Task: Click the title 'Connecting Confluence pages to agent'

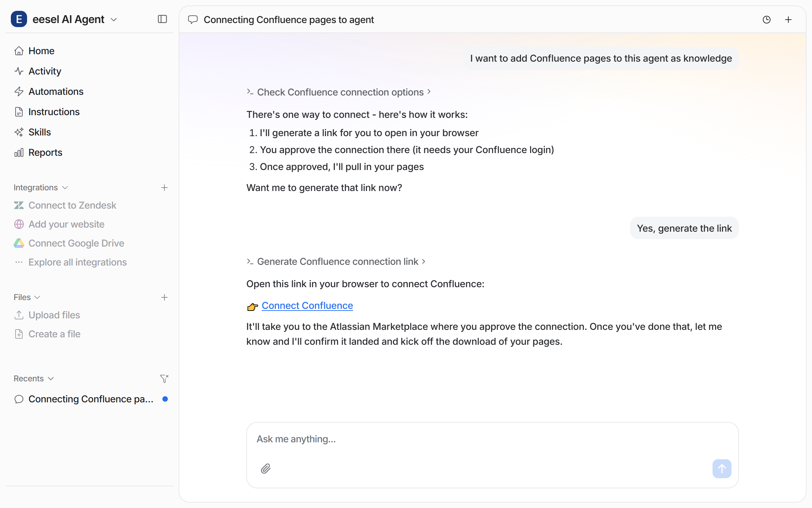Action: pos(289,20)
